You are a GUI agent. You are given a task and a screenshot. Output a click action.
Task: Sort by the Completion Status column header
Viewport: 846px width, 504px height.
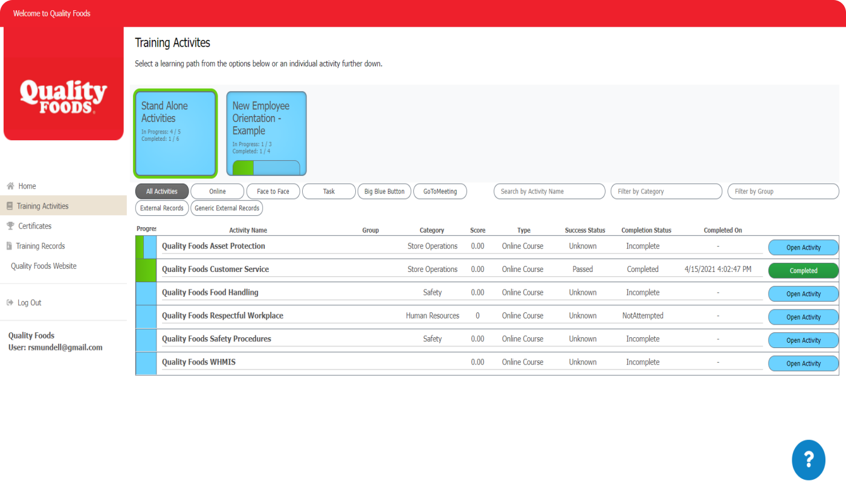coord(646,230)
